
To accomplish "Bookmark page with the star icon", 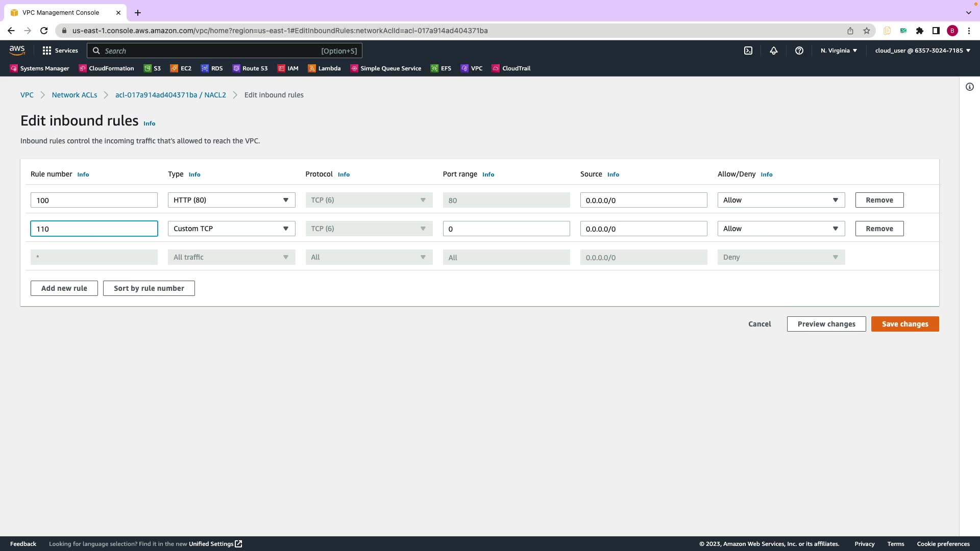I will tap(867, 31).
